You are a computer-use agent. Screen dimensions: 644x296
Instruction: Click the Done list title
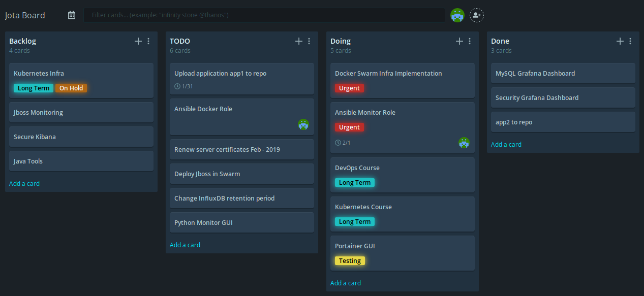point(500,41)
